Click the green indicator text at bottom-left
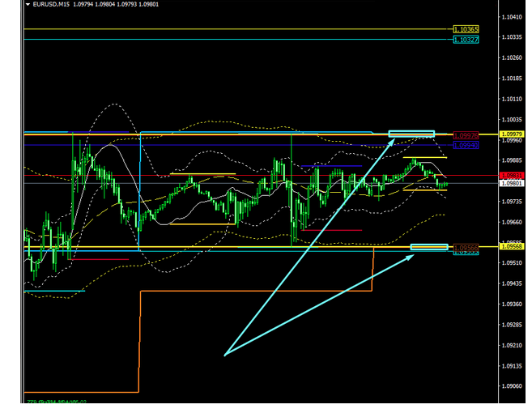The width and height of the screenshot is (532, 413). point(57,402)
